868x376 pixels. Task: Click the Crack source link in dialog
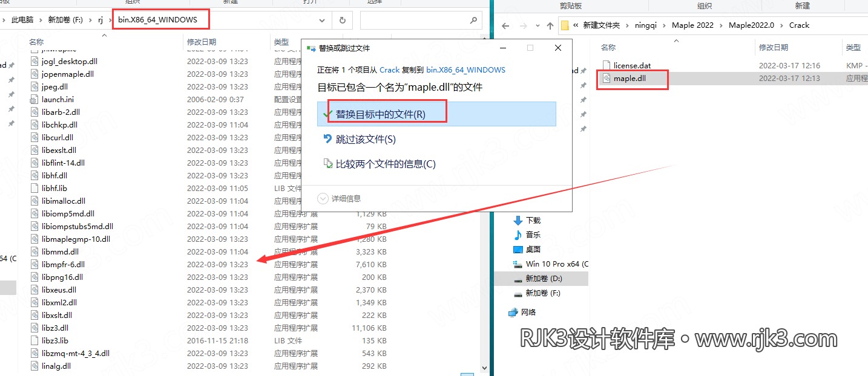point(390,70)
